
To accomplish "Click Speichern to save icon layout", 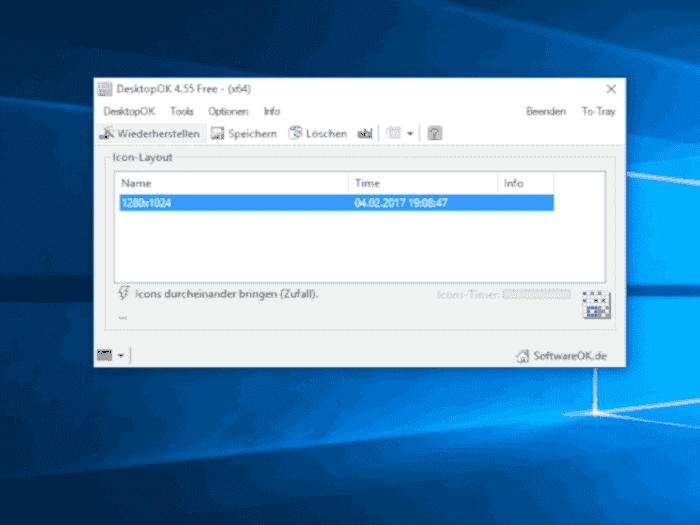I will (244, 133).
